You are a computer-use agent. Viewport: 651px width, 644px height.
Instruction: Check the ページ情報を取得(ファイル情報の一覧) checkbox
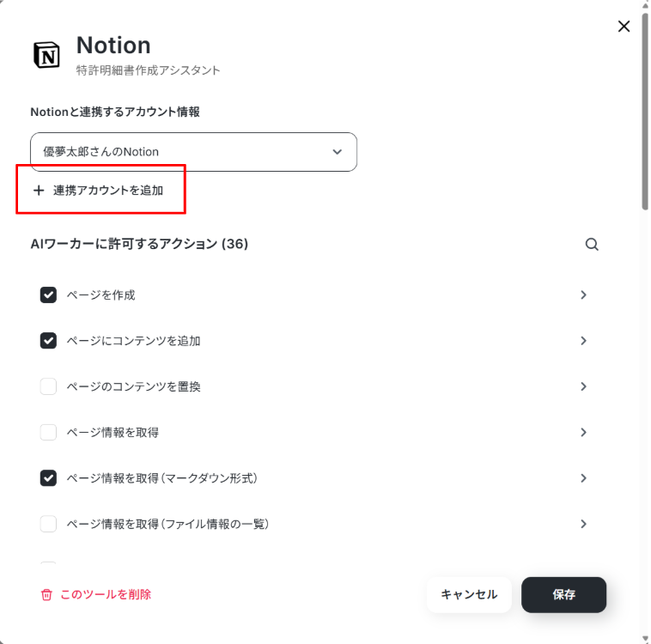(48, 524)
